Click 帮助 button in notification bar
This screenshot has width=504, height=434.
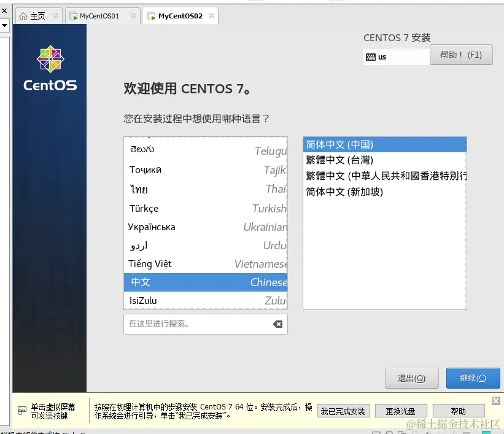click(459, 411)
